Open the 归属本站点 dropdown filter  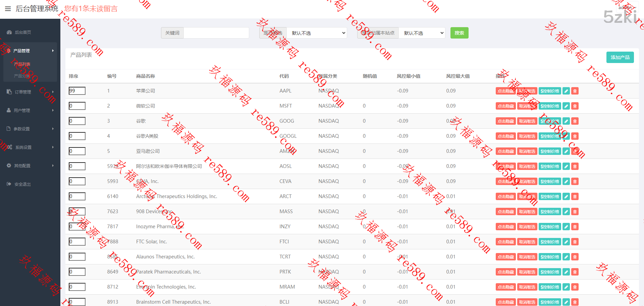(x=422, y=33)
